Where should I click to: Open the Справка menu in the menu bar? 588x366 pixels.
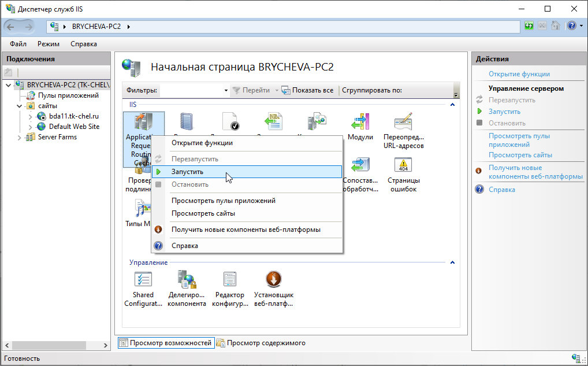tap(84, 44)
